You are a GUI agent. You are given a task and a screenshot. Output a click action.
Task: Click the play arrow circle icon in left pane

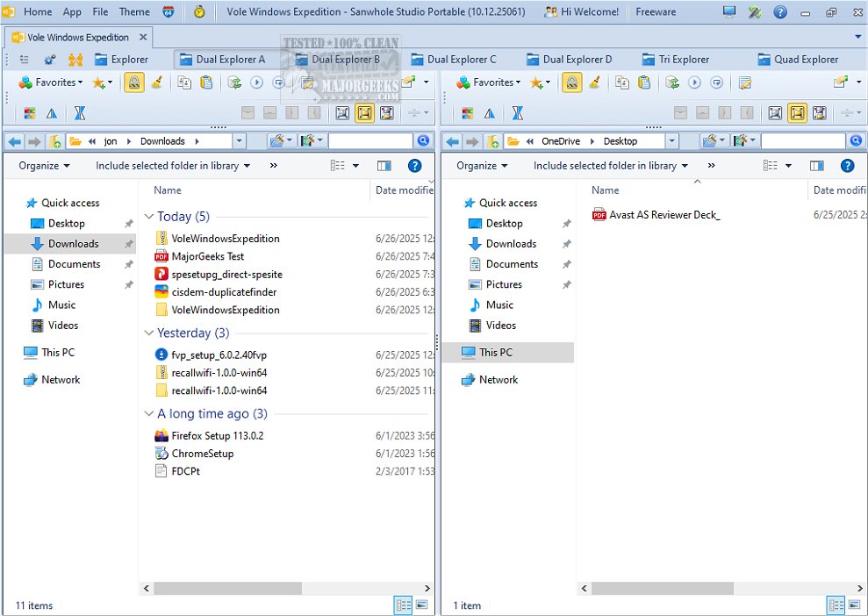click(x=256, y=83)
